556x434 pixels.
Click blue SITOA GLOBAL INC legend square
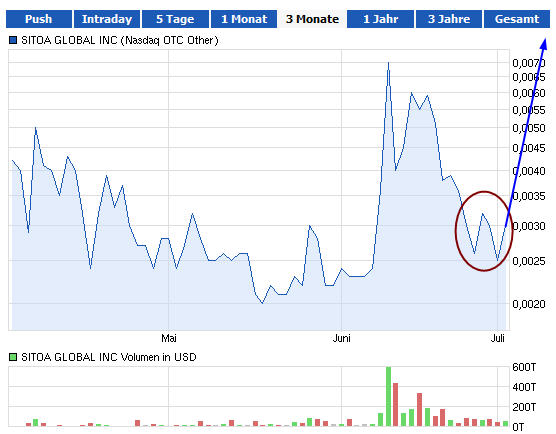pos(13,40)
